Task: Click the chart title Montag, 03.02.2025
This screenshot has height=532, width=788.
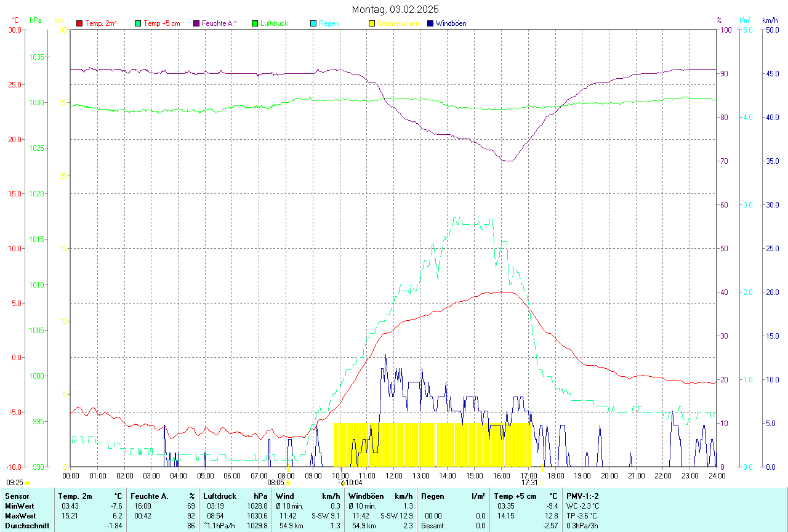Action: tap(395, 9)
